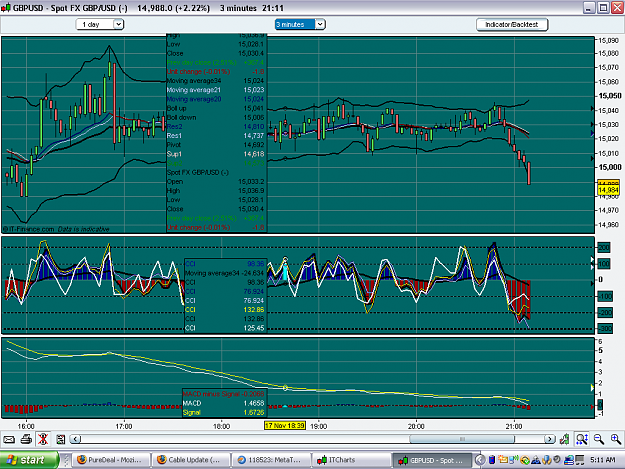Click the envelope email icon in bottom toolbar
Viewport: 625px width, 469px height.
9,440
